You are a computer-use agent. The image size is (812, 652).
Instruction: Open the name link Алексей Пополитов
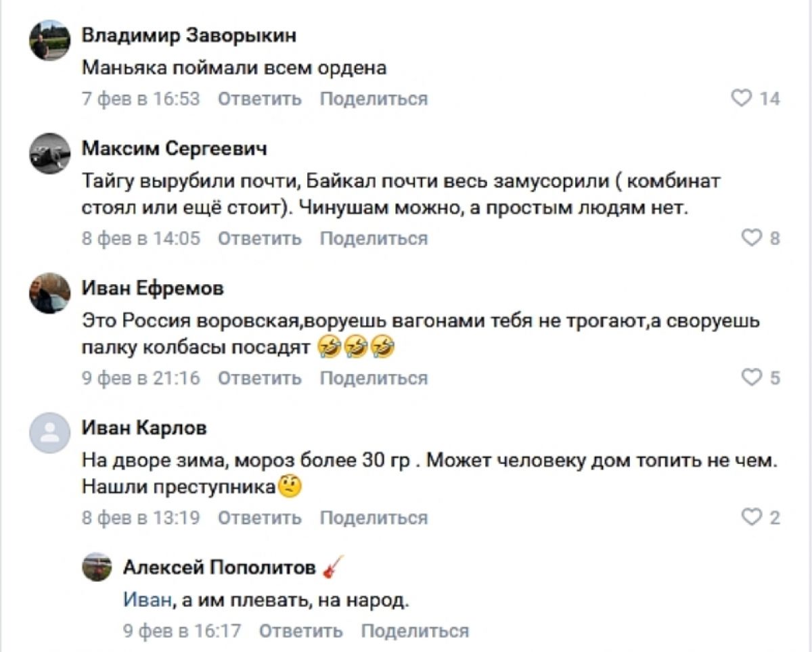tap(219, 567)
